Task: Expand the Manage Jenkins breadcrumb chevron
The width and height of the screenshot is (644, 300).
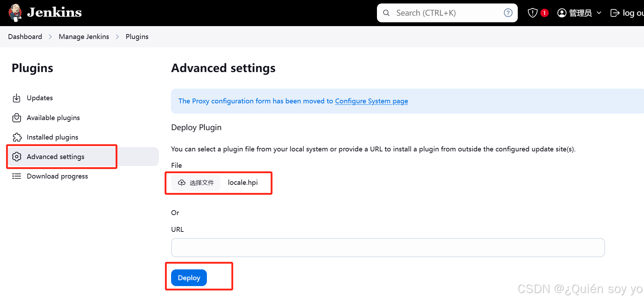Action: [x=117, y=37]
